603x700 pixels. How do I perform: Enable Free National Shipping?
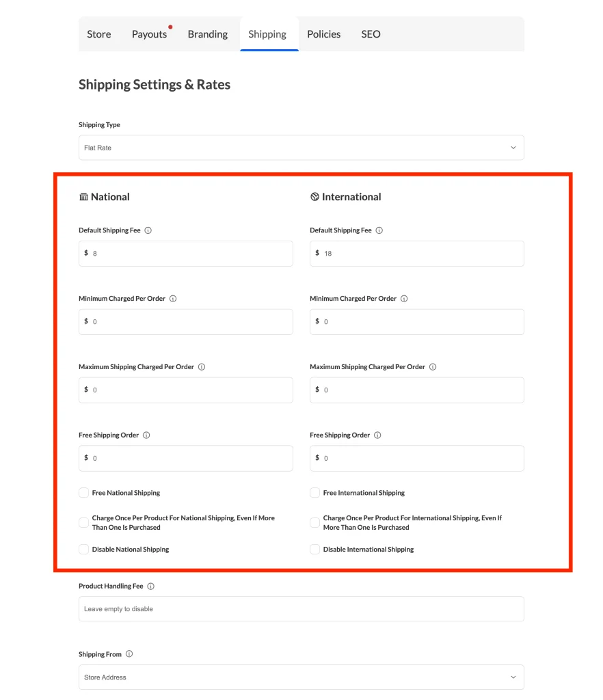click(83, 492)
